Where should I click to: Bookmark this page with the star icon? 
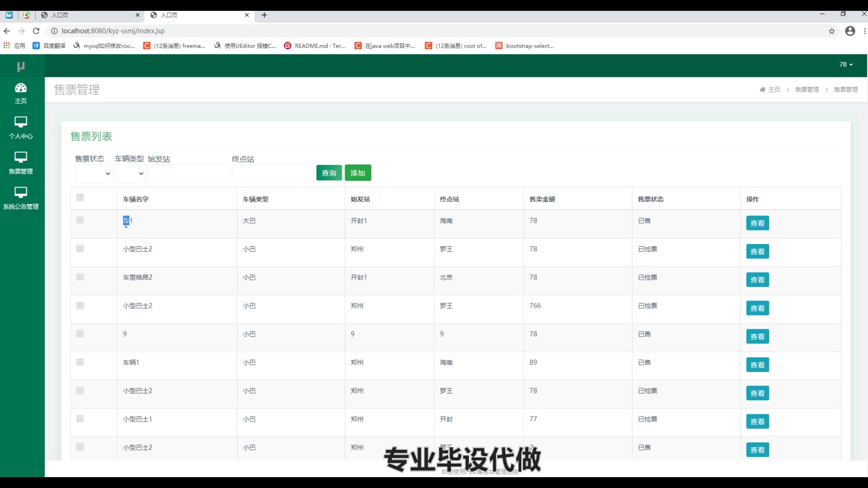pyautogui.click(x=832, y=31)
